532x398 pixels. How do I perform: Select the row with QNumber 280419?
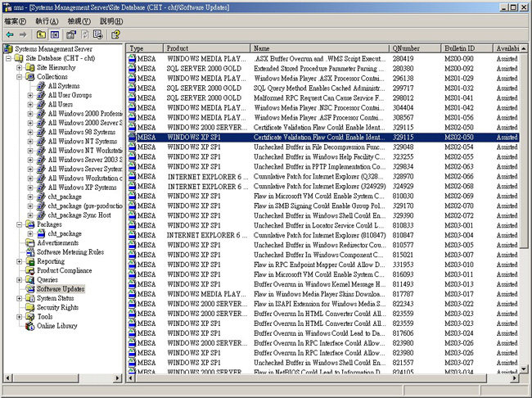[323, 59]
